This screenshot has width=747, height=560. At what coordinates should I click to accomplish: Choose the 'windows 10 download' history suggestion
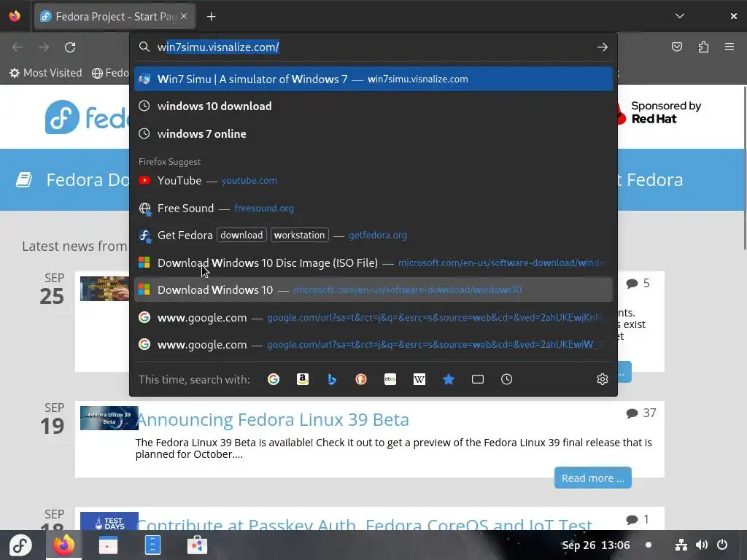click(373, 106)
